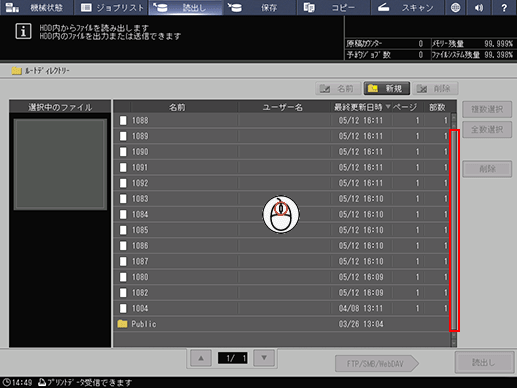Image resolution: width=517 pixels, height=388 pixels.
Task: Select file name 1080
Action: coord(140,277)
